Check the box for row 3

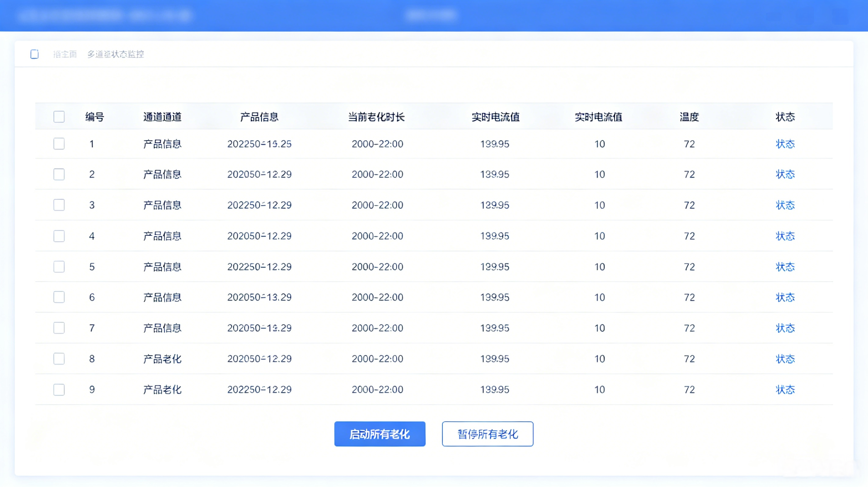[59, 205]
